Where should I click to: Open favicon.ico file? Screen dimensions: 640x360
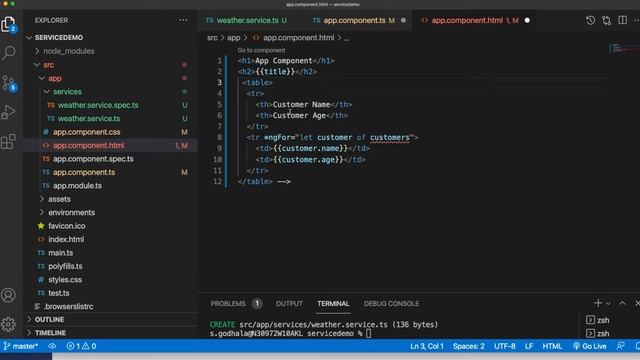point(66,226)
